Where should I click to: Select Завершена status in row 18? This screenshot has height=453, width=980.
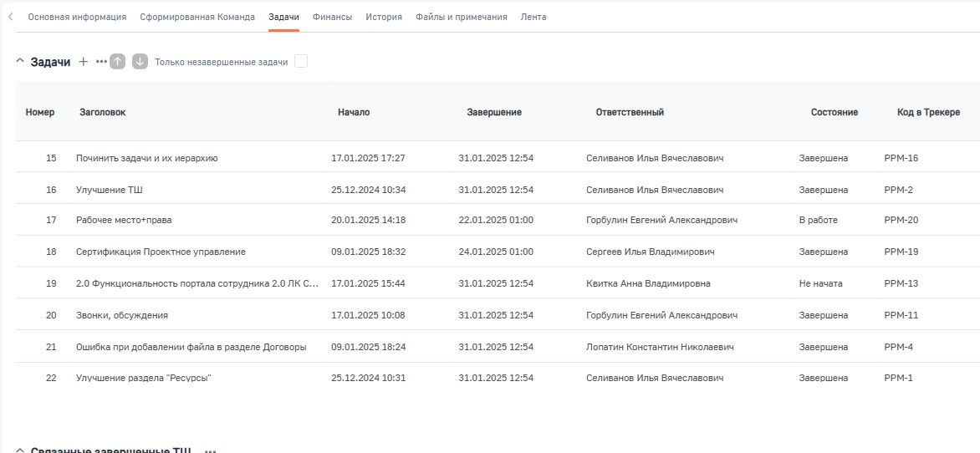(823, 252)
